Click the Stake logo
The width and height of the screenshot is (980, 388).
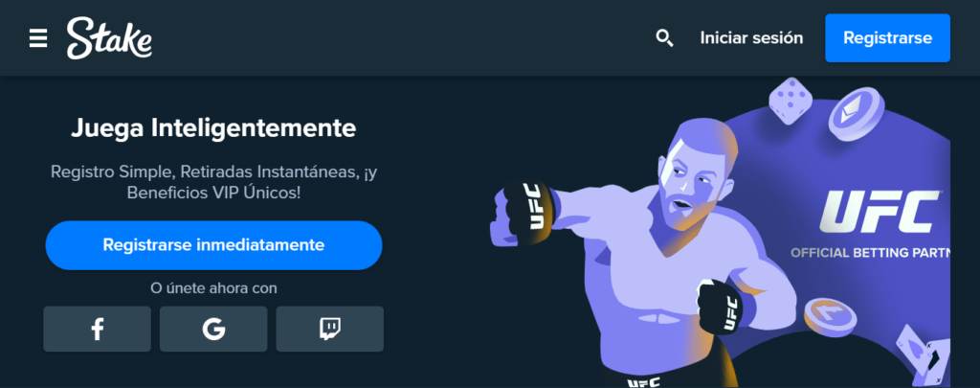click(x=109, y=38)
